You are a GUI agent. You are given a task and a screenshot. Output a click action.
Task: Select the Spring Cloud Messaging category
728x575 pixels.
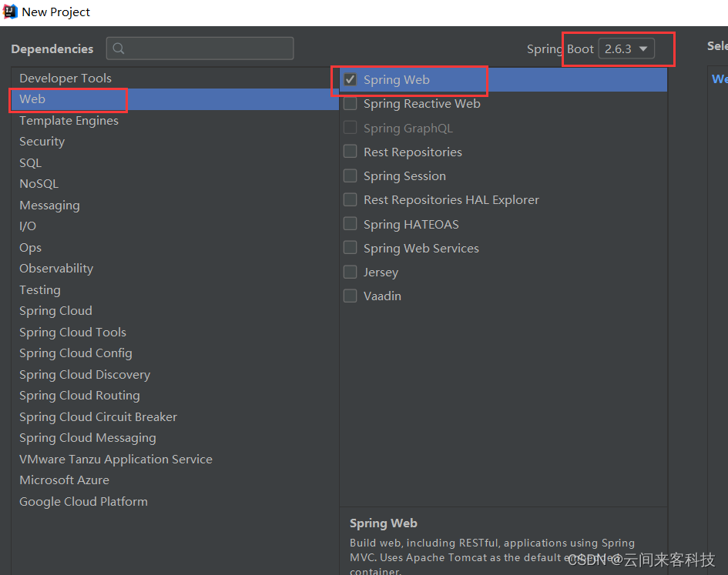(x=175, y=438)
